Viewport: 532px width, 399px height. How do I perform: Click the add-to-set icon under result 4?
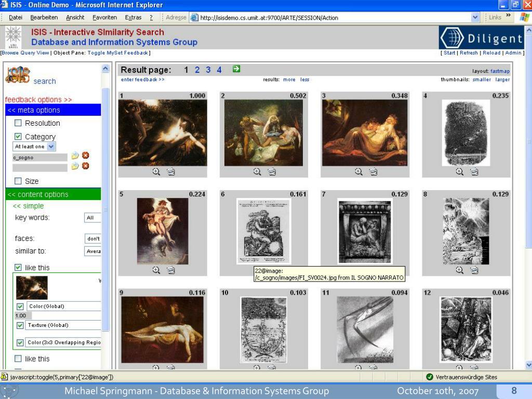pyautogui.click(x=474, y=171)
